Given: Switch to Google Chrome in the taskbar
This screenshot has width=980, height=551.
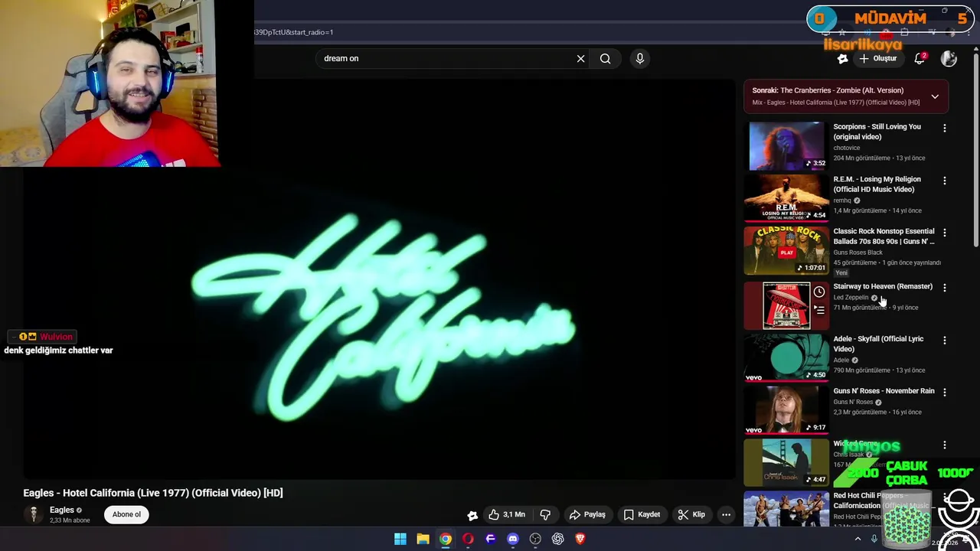Looking at the screenshot, I should (446, 539).
